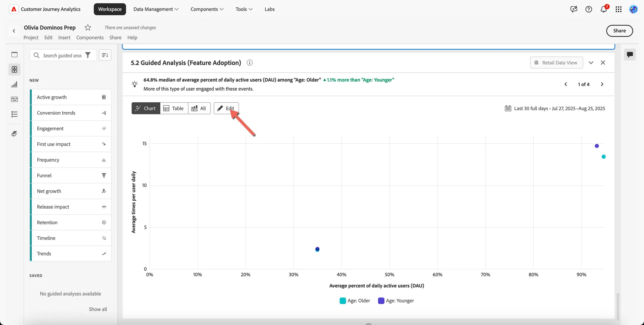The width and height of the screenshot is (644, 325).
Task: Click the Age: Older teal legend swatch
Action: (x=343, y=301)
